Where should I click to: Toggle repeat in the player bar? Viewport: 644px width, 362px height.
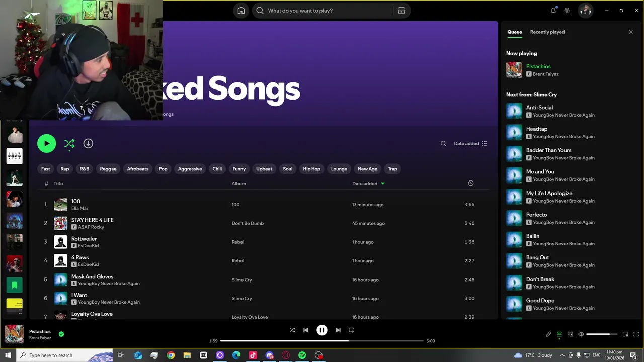pos(352,330)
